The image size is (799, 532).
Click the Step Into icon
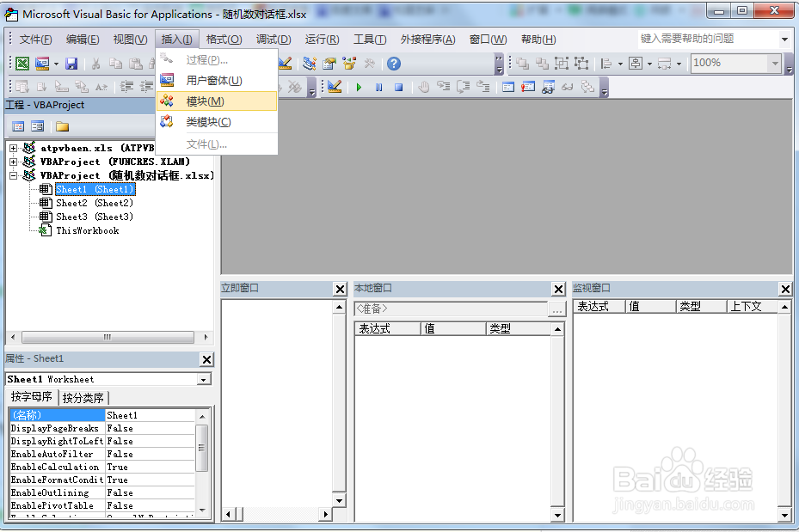pos(443,87)
